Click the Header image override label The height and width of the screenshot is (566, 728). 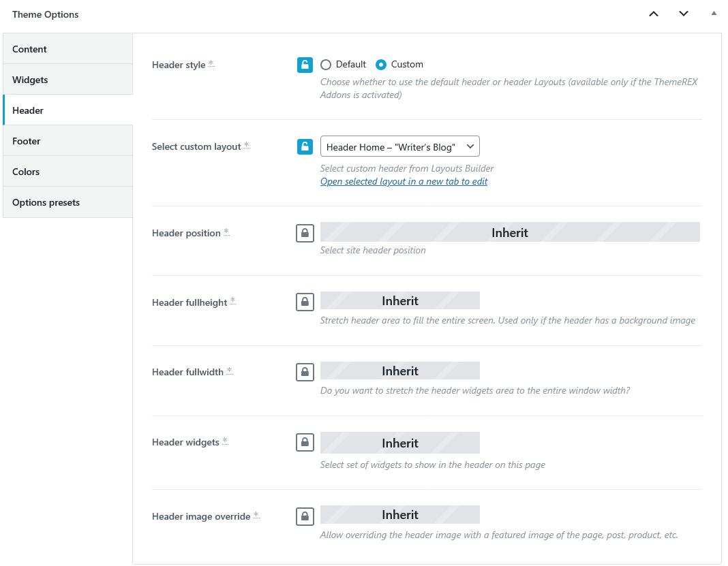(201, 516)
